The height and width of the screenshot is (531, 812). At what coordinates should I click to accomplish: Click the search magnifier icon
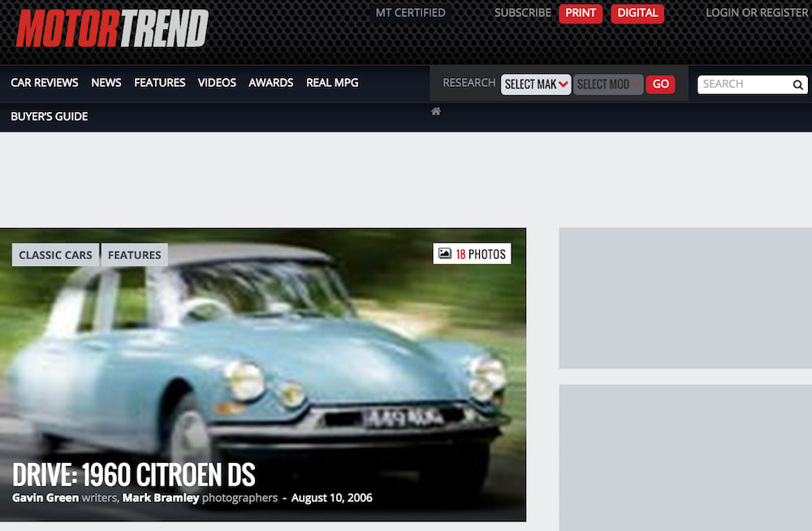click(798, 84)
